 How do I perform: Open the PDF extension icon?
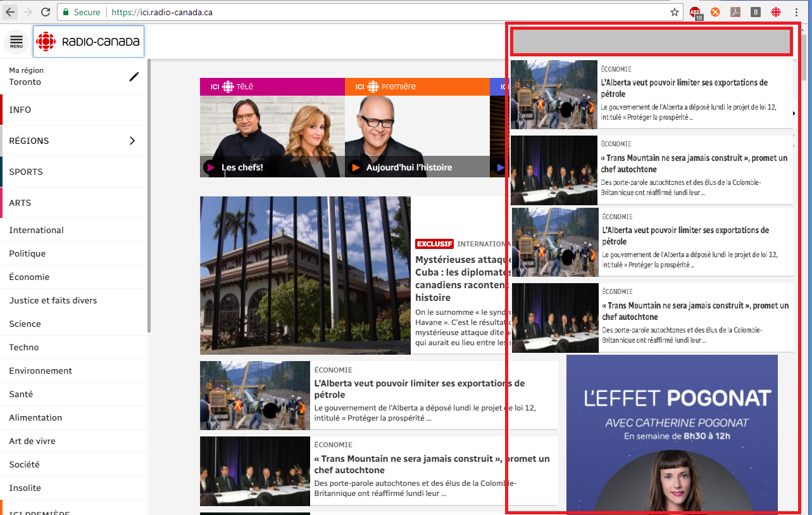735,12
